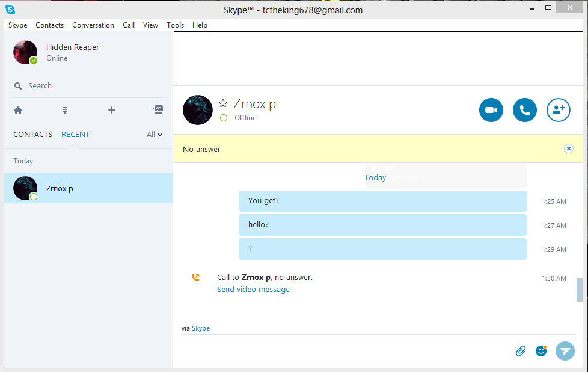
Task: Open the dial pad icon
Action: coord(65,110)
